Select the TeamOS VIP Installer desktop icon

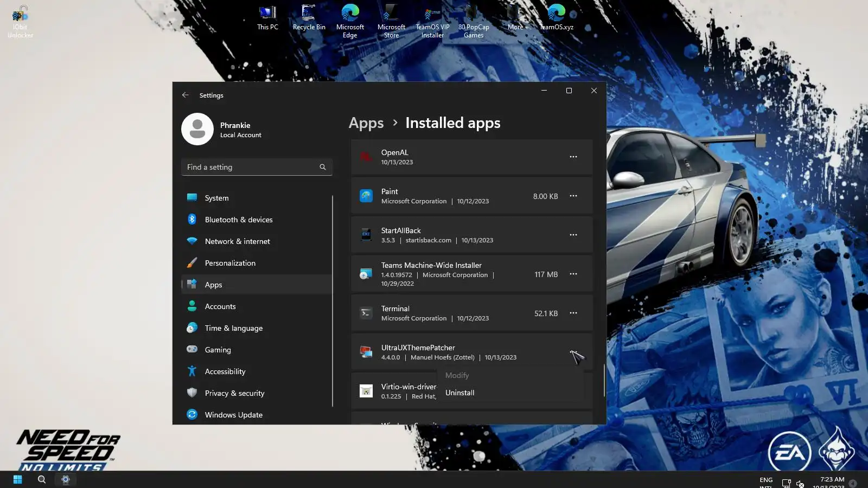click(432, 22)
